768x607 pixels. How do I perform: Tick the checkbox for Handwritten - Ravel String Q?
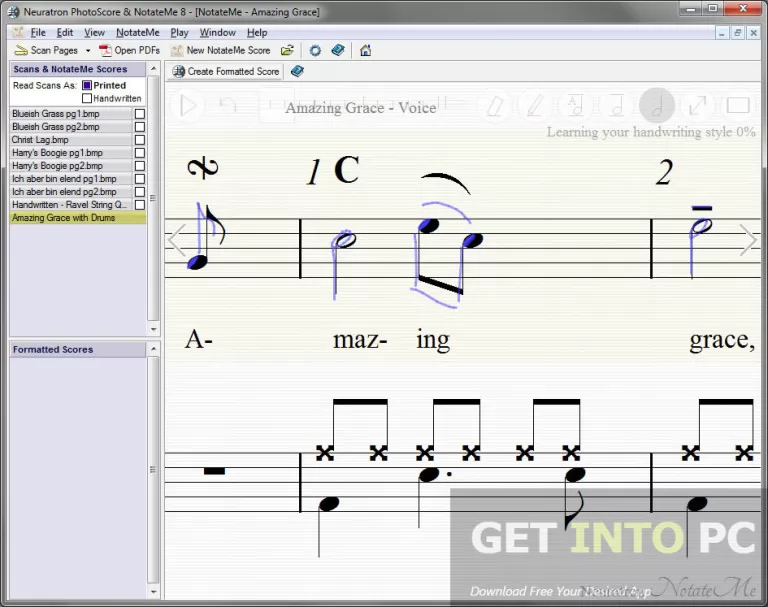[140, 205]
